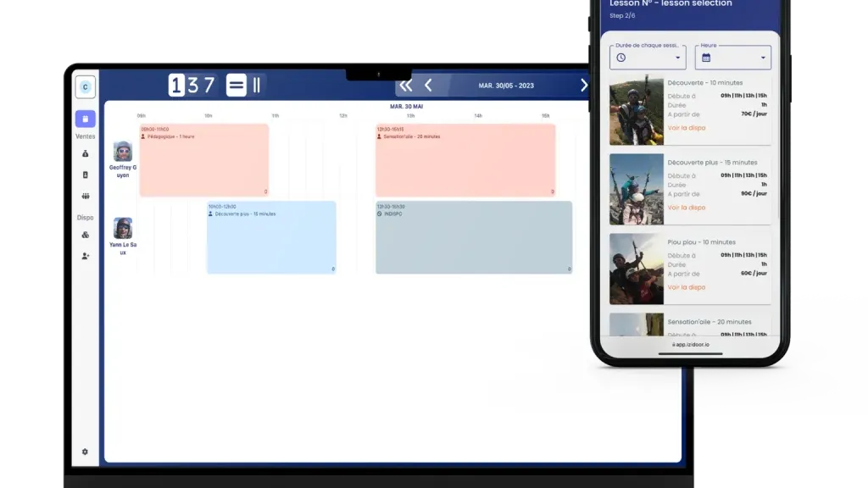Open the 'Heure' dropdown on the phone
The height and width of the screenshot is (488, 868).
click(x=732, y=58)
